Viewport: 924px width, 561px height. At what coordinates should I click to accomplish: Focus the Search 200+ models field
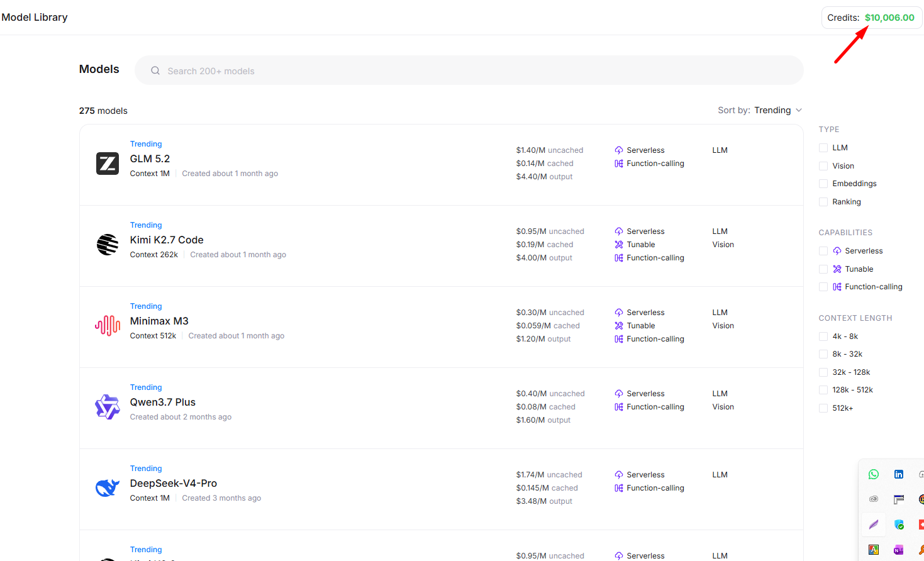(469, 70)
